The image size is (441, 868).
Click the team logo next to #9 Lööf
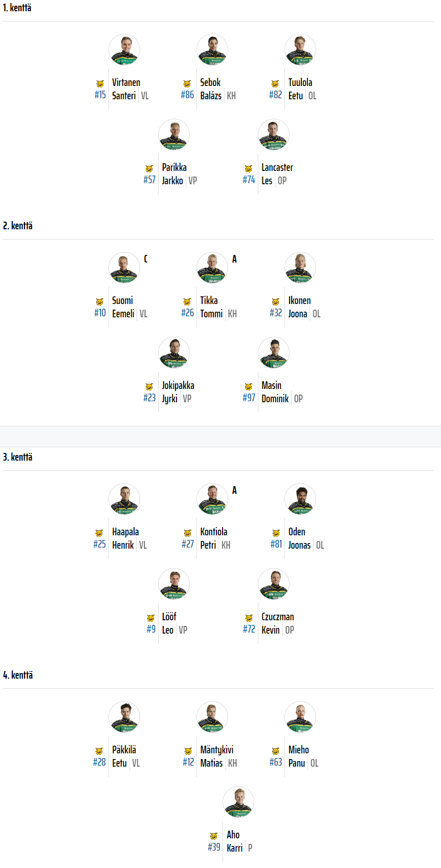pyautogui.click(x=151, y=618)
